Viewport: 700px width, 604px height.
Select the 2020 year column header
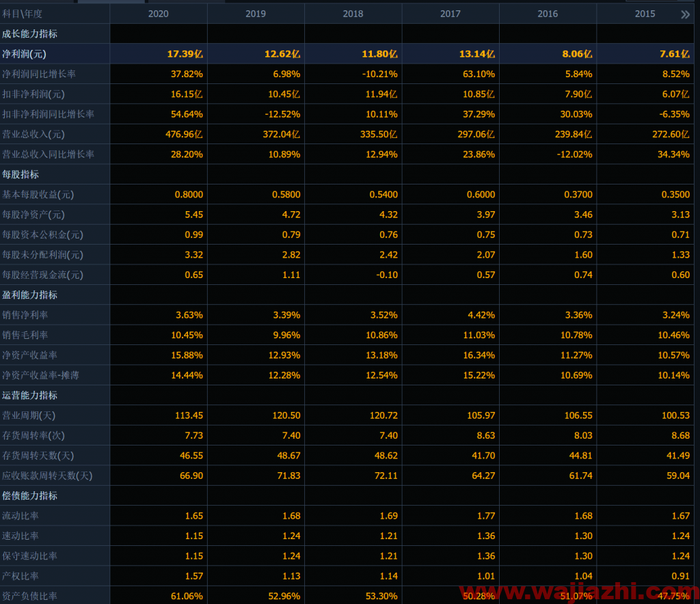159,14
